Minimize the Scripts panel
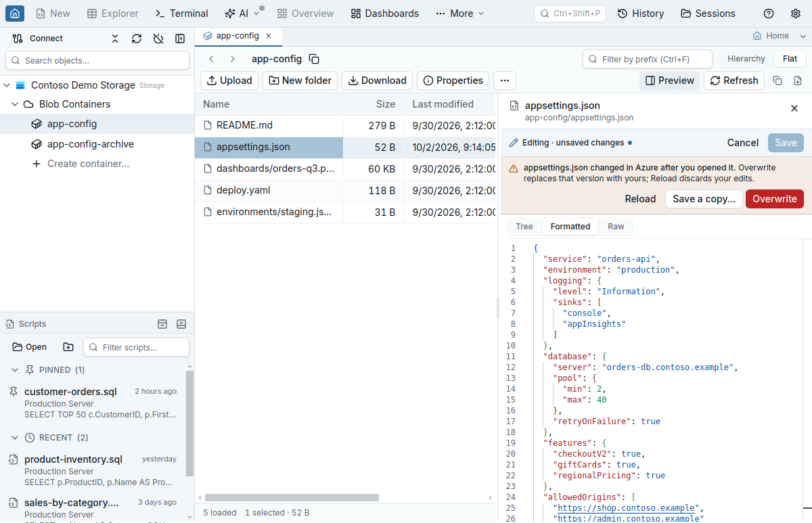 [x=181, y=324]
